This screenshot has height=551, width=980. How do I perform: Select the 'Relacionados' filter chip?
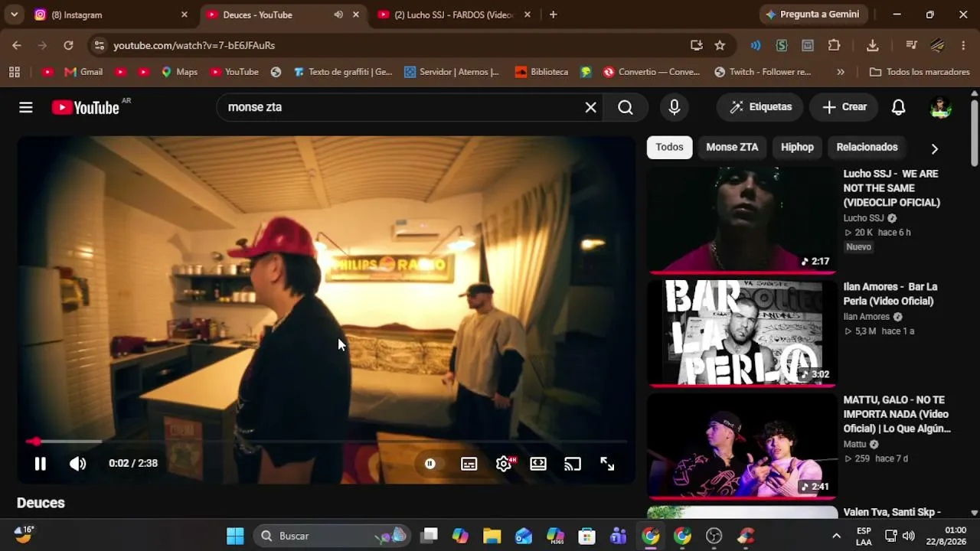[867, 147]
